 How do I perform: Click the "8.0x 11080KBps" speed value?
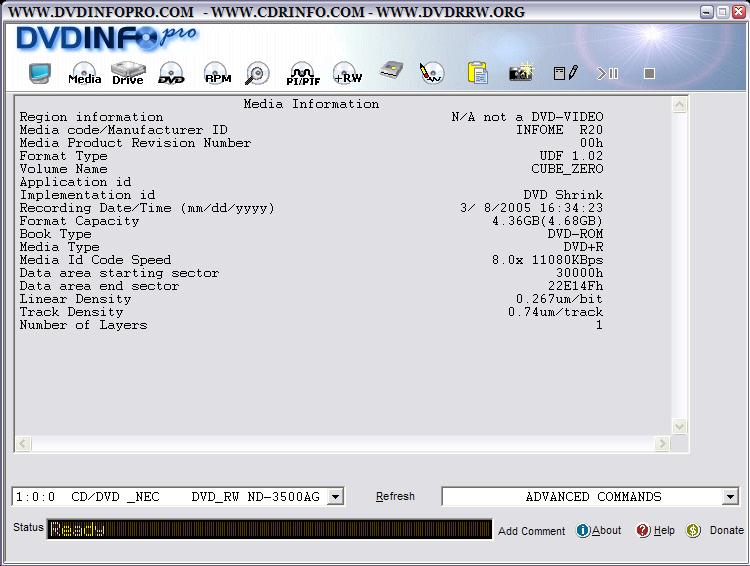(x=547, y=260)
